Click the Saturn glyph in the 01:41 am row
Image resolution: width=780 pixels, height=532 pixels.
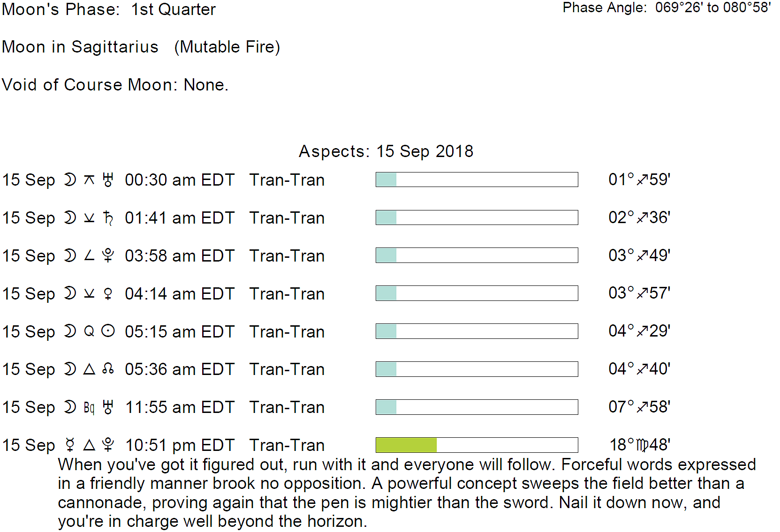(x=108, y=218)
